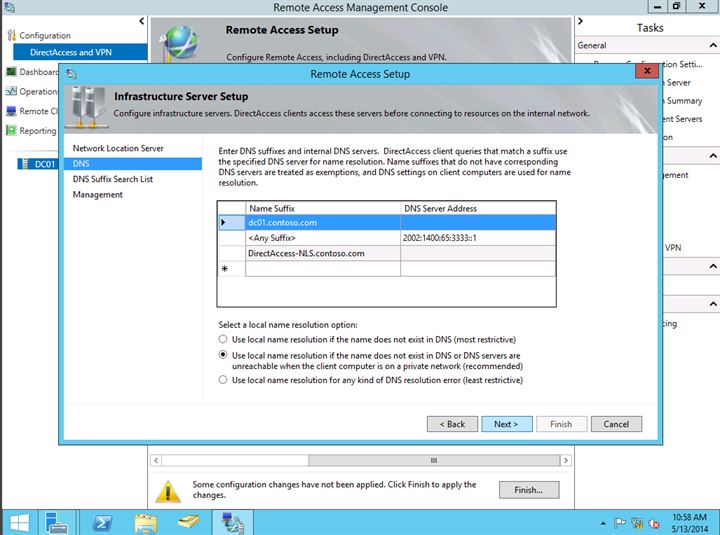Click the Dashboard icon in the left pane
Screen dimensions: 720x535
pos(11,71)
